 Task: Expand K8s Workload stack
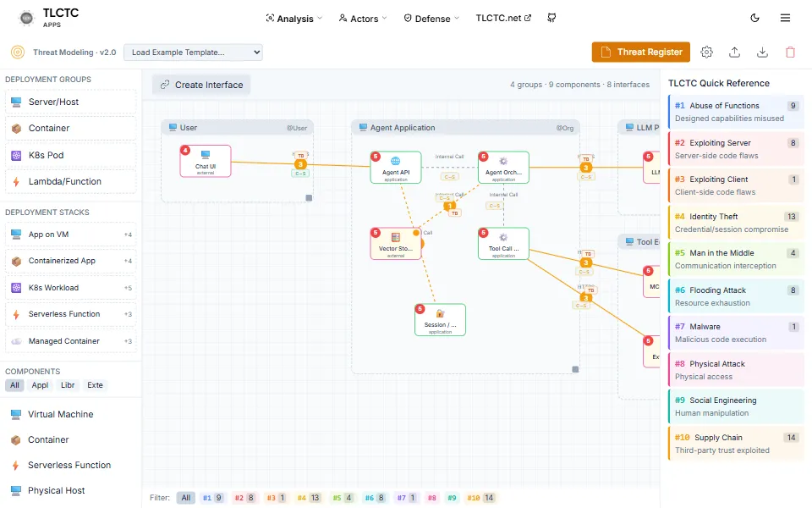[71, 288]
